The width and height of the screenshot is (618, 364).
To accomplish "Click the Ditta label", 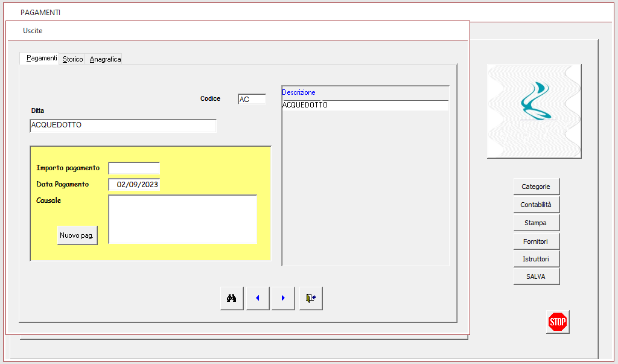I will (37, 111).
